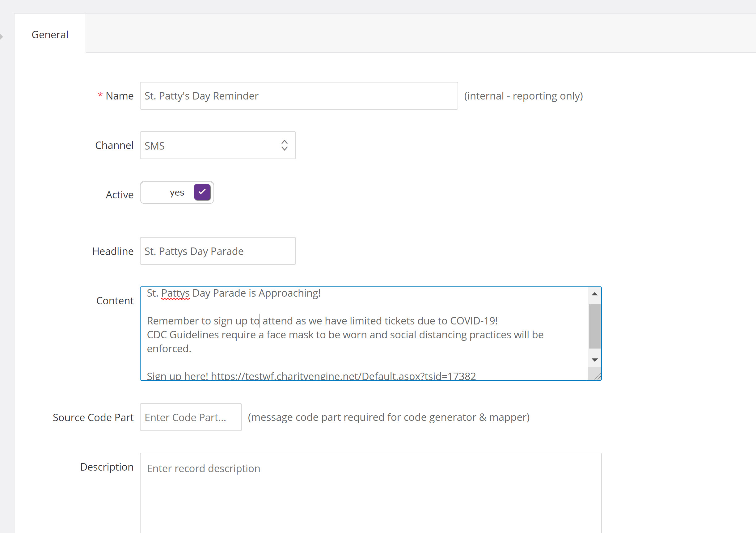Toggle the Active yes switch
The height and width of the screenshot is (533, 756).
[x=177, y=192]
